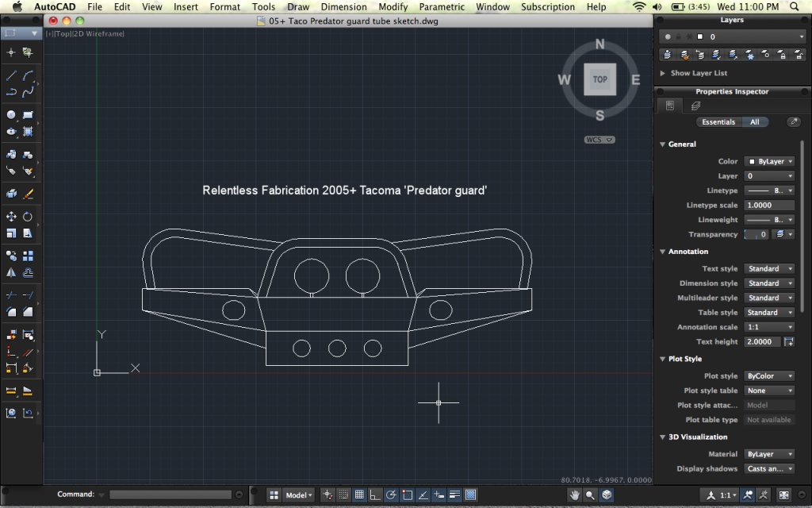Toggle Transparency display in status bar
This screenshot has height=508, width=812.
pyautogui.click(x=471, y=495)
